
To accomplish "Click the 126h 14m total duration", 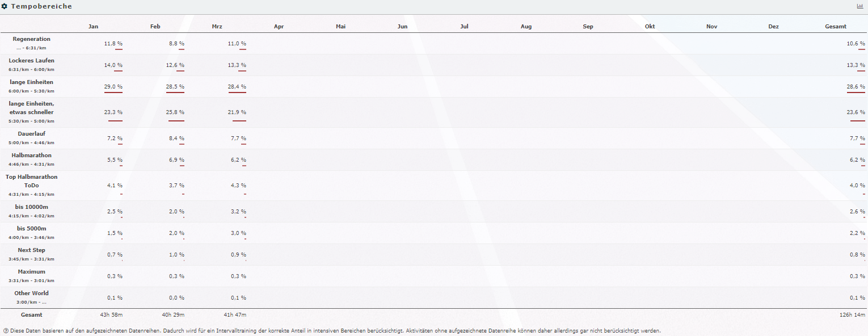I will tap(853, 314).
